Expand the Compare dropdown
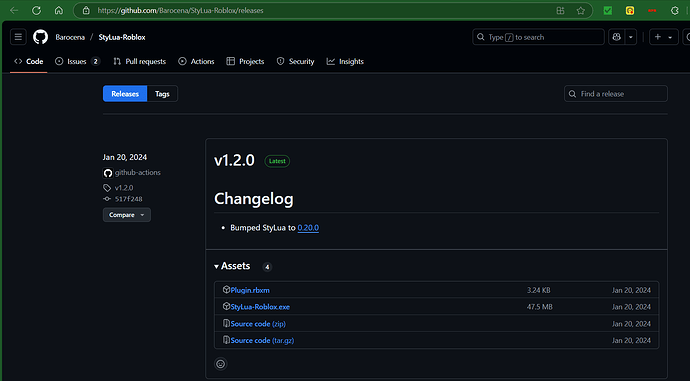Screen dimensions: 690x381 point(127,215)
